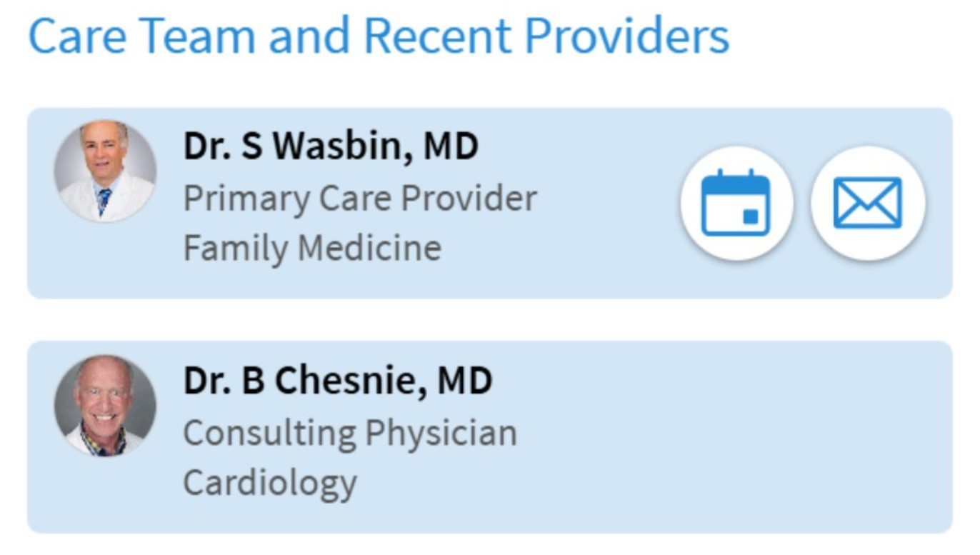Click the "Dr." prefix before B Chesnie
This screenshot has width=980, height=555.
206,381
